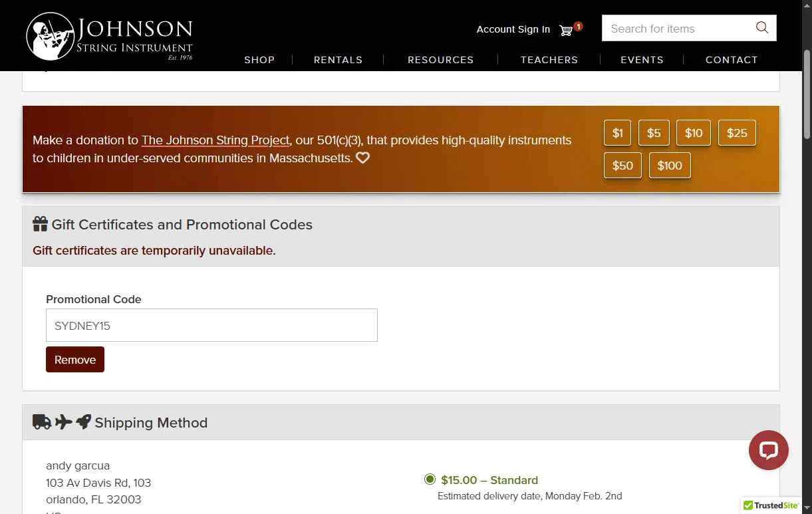Screen dimensions: 812x514
Task: Open the Teachers menu
Action: tap(549, 60)
